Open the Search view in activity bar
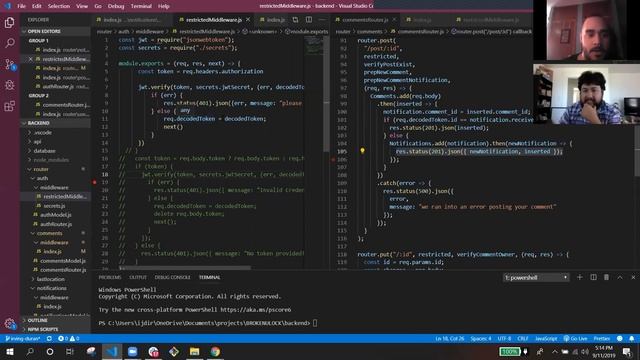This screenshot has width=640, height=360. 9,43
